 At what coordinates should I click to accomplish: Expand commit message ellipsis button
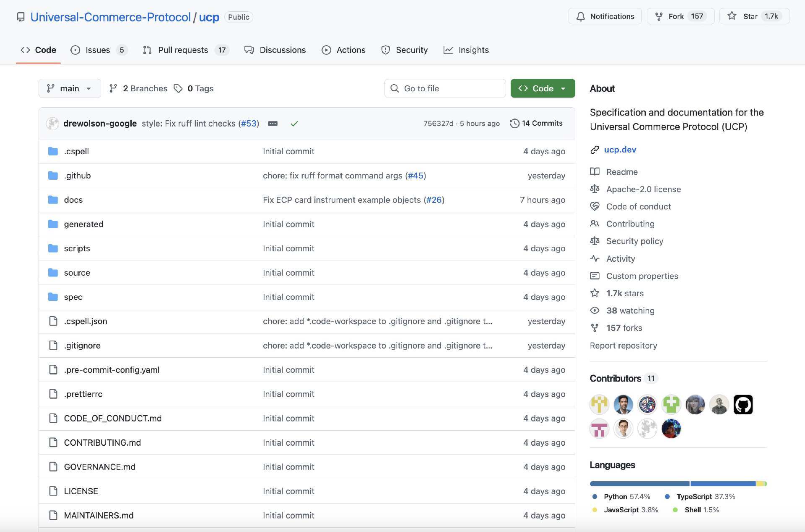(x=273, y=124)
